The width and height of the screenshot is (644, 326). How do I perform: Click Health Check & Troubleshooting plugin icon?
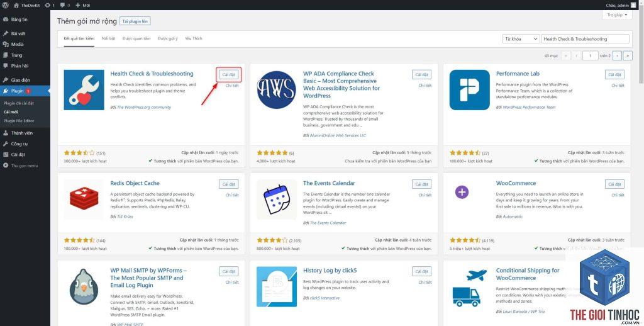click(x=84, y=89)
